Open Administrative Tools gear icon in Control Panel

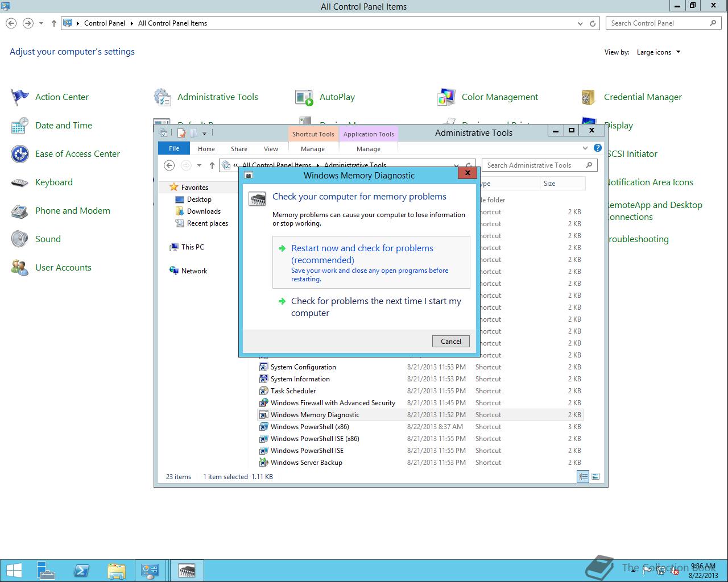click(x=162, y=97)
